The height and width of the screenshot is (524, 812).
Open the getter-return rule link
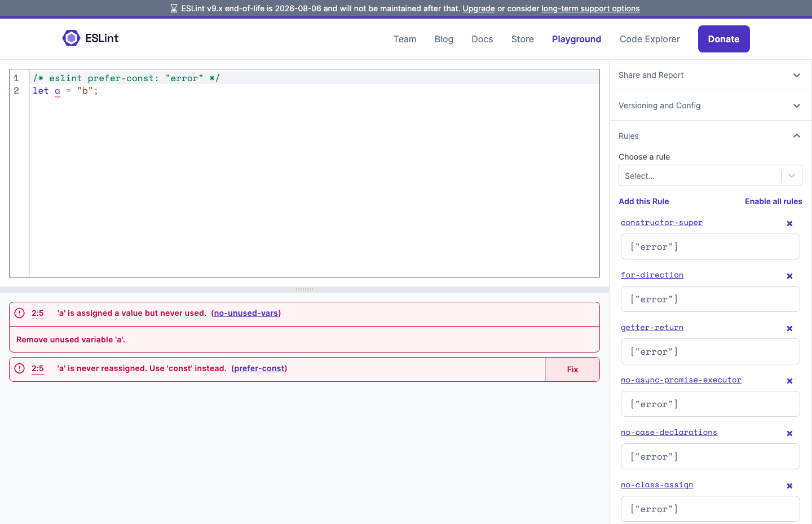click(652, 327)
